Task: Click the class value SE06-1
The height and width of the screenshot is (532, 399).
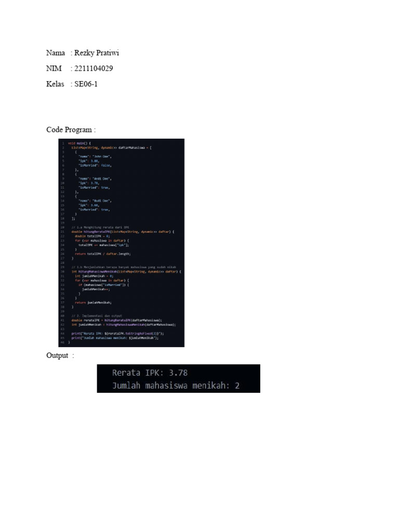Action: tap(86, 84)
